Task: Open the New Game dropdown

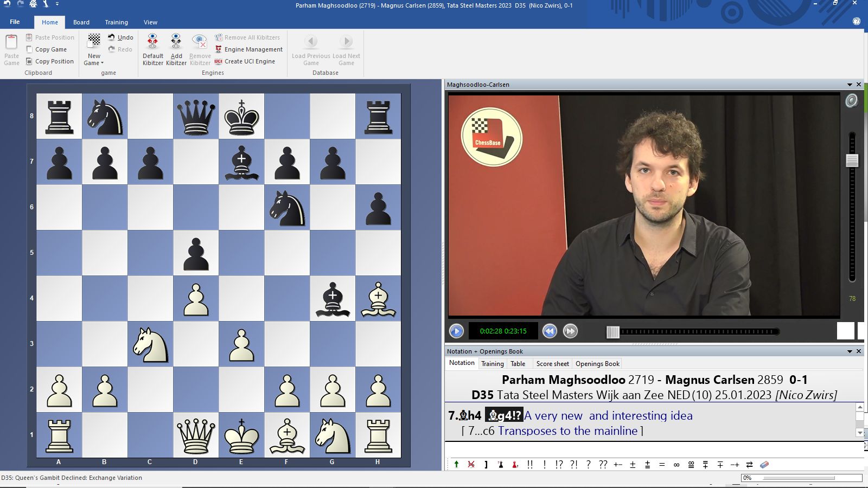Action: click(x=94, y=63)
